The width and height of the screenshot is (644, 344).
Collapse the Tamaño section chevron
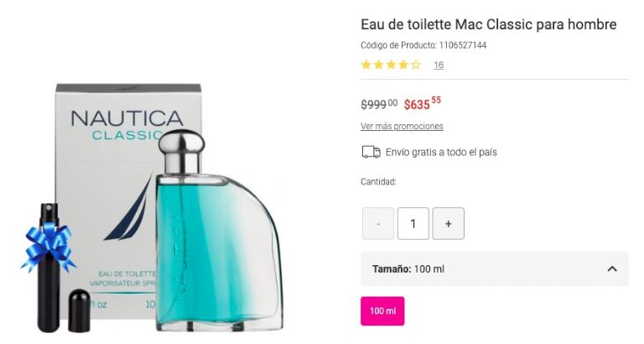pos(612,268)
